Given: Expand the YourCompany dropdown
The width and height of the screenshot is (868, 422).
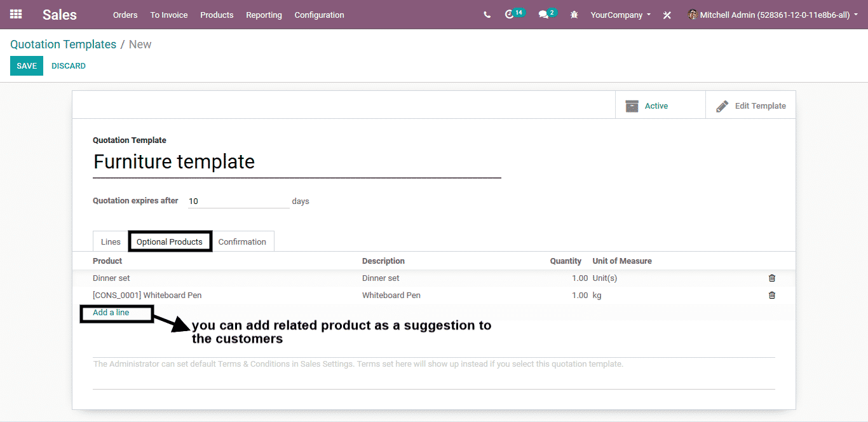Looking at the screenshot, I should point(620,15).
